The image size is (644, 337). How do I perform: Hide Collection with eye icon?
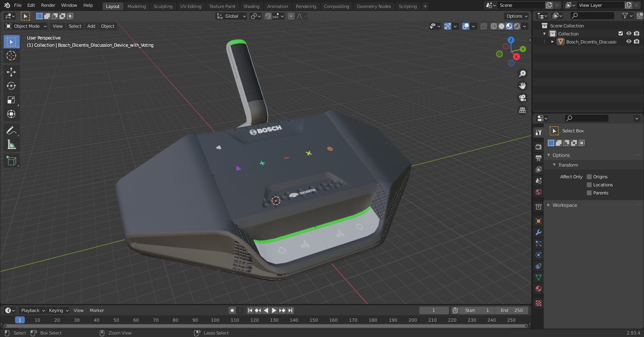[629, 33]
